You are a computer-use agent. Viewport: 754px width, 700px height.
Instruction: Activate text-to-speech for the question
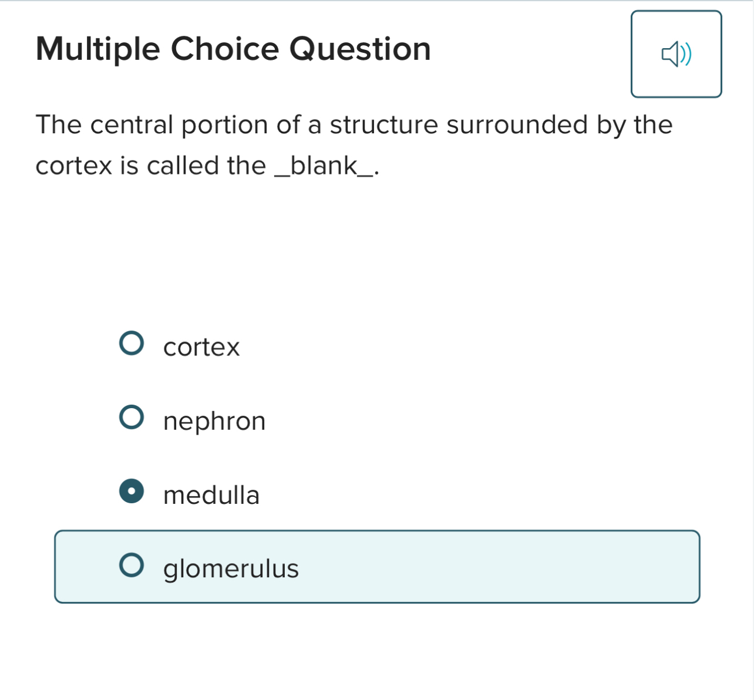coord(676,53)
